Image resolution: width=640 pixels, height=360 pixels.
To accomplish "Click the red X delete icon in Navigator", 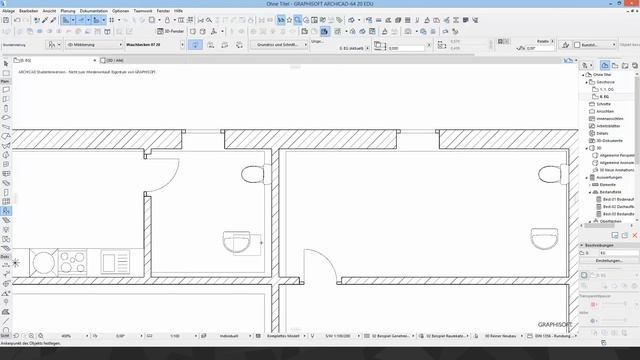I will pos(635,236).
